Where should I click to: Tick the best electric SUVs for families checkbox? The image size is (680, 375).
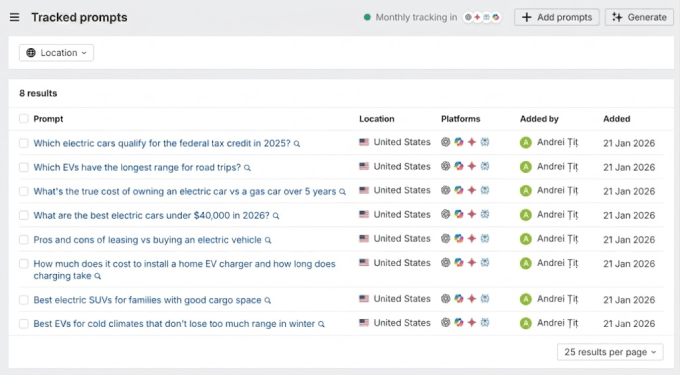coord(24,300)
